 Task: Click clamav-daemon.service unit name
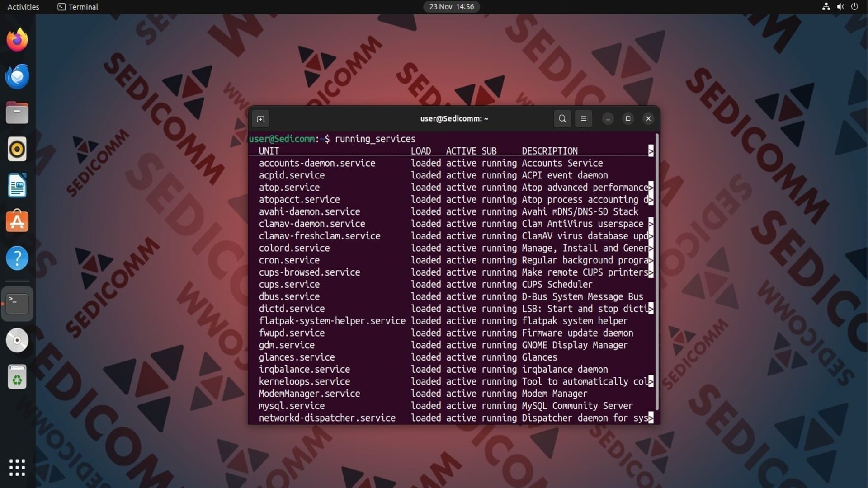312,224
